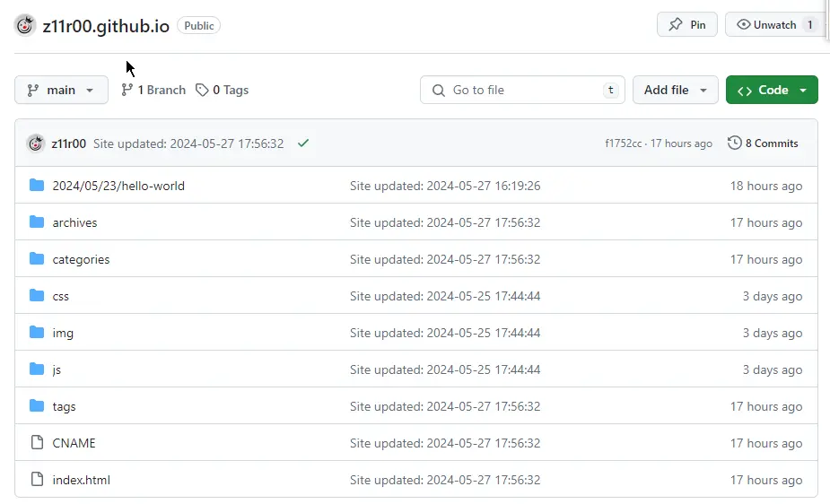Click the index.html file icon
The width and height of the screenshot is (830, 504).
coord(37,480)
